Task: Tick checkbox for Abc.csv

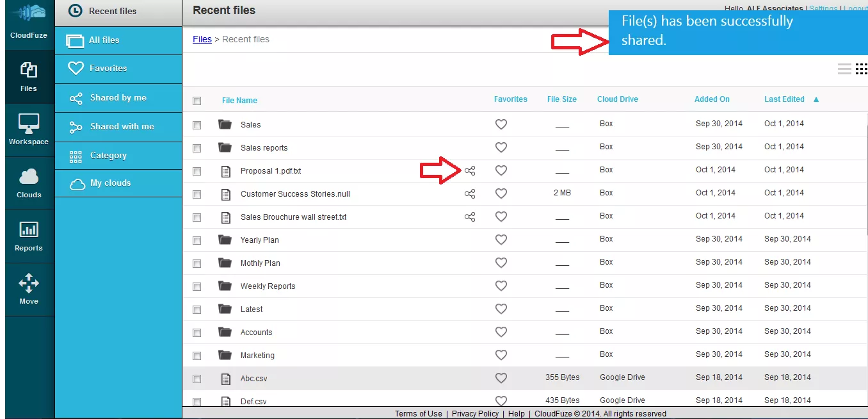Action: (197, 379)
